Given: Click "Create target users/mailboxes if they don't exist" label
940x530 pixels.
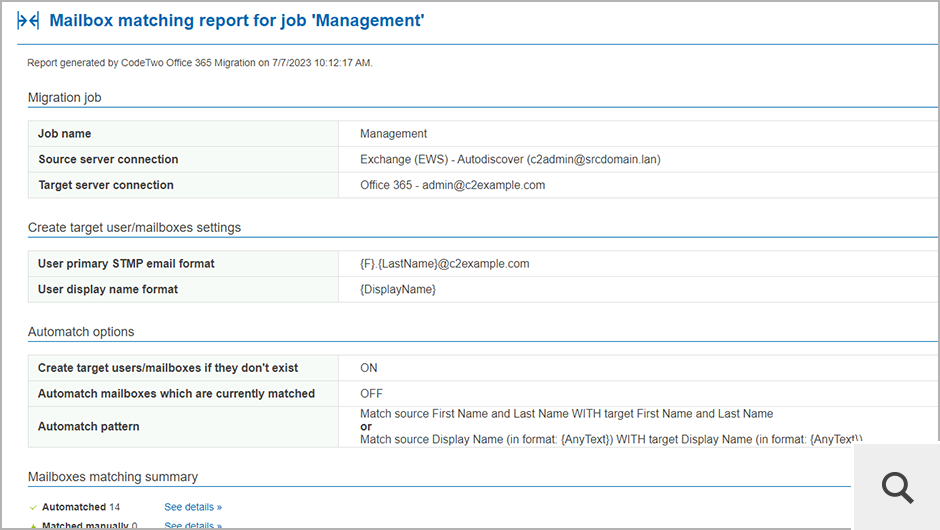Looking at the screenshot, I should [168, 368].
